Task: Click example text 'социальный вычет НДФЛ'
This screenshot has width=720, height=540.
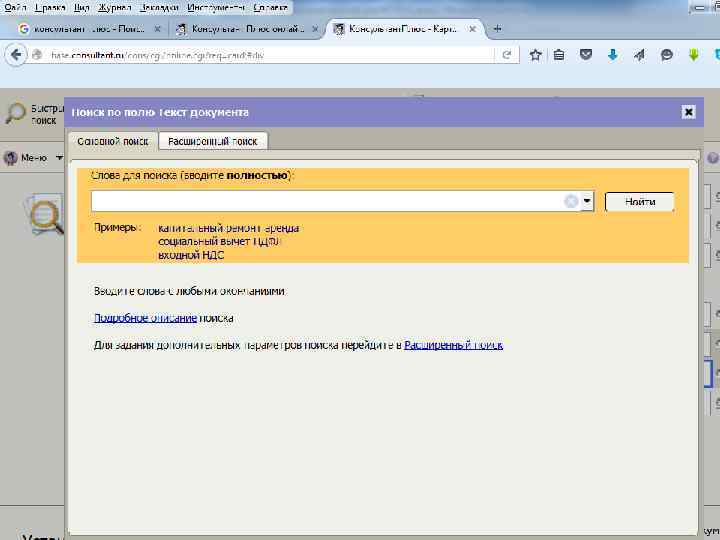Action: point(219,241)
